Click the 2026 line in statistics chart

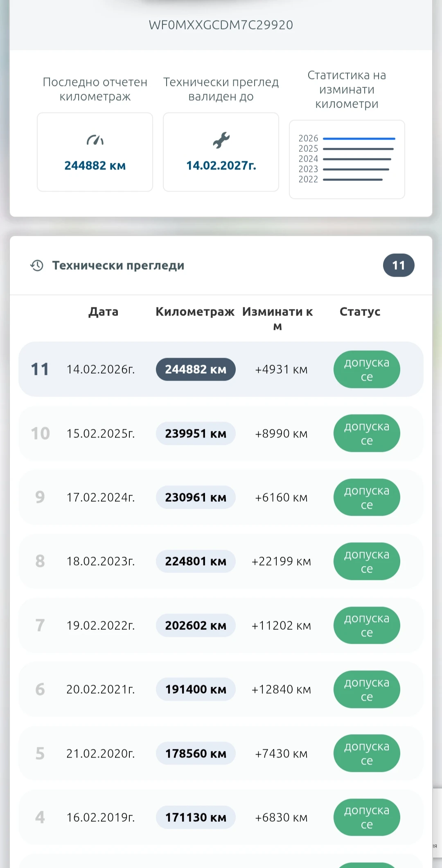(x=359, y=139)
